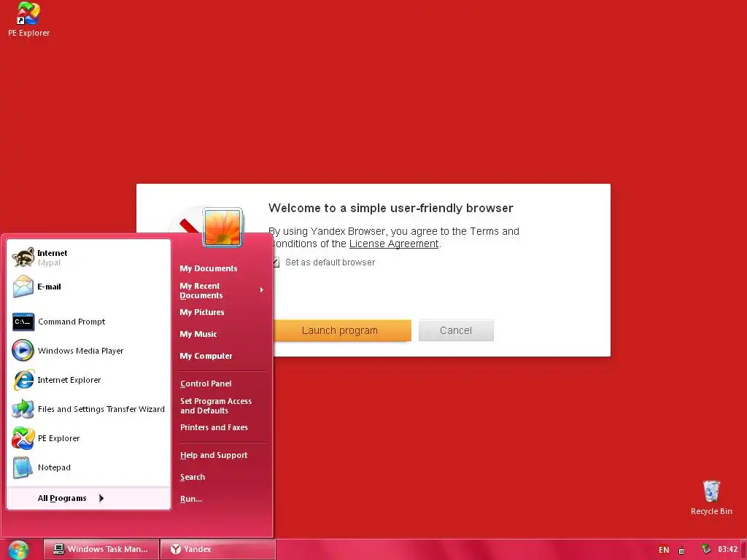Open Search from Start menu
Screen dimensions: 747x560
193,477
